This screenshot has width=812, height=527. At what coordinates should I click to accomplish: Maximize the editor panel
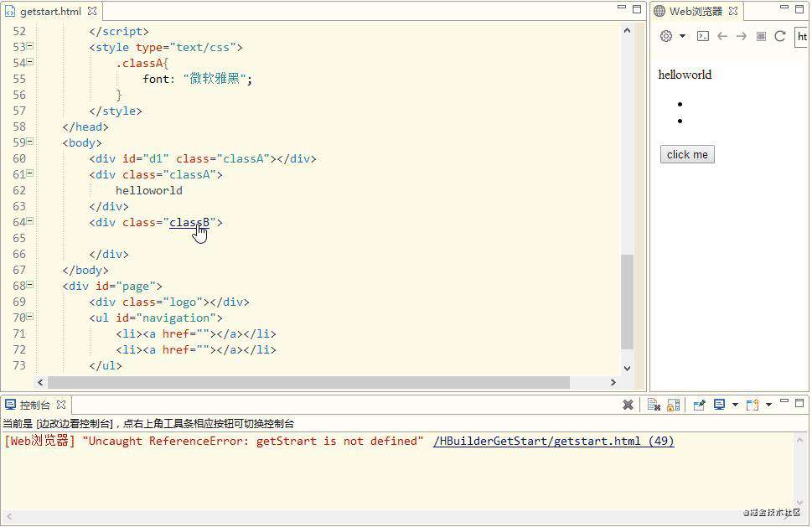tap(637, 9)
